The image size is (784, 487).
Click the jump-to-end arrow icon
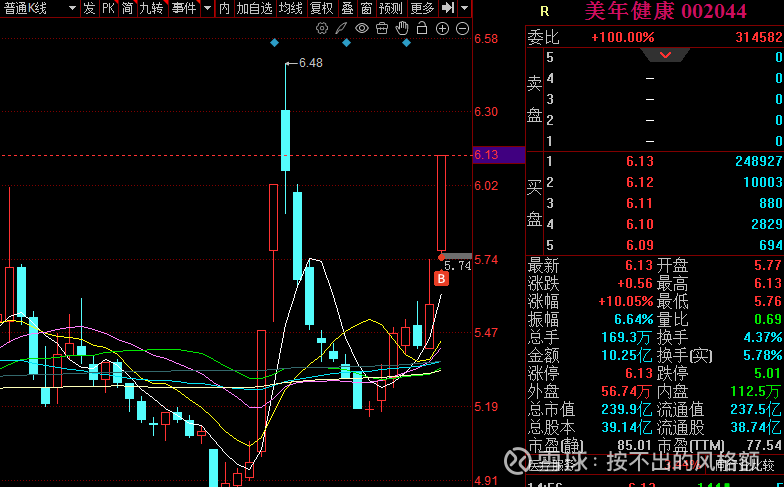[448, 8]
